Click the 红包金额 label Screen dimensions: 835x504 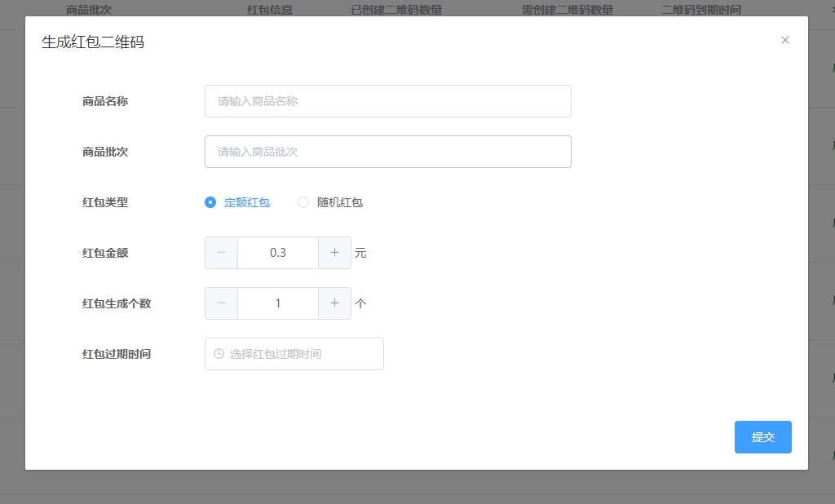pyautogui.click(x=105, y=253)
